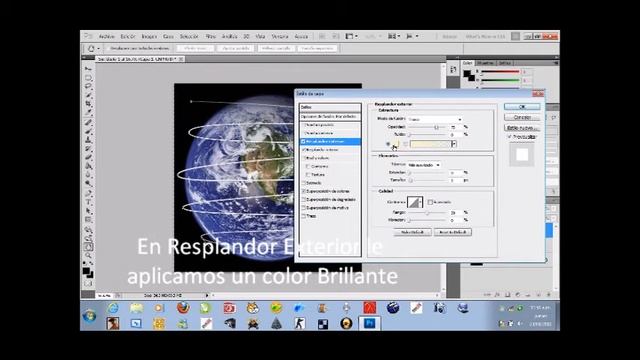Image resolution: width=640 pixels, height=360 pixels.
Task: Toggle the Sombra paralela checkbox
Action: click(x=304, y=125)
